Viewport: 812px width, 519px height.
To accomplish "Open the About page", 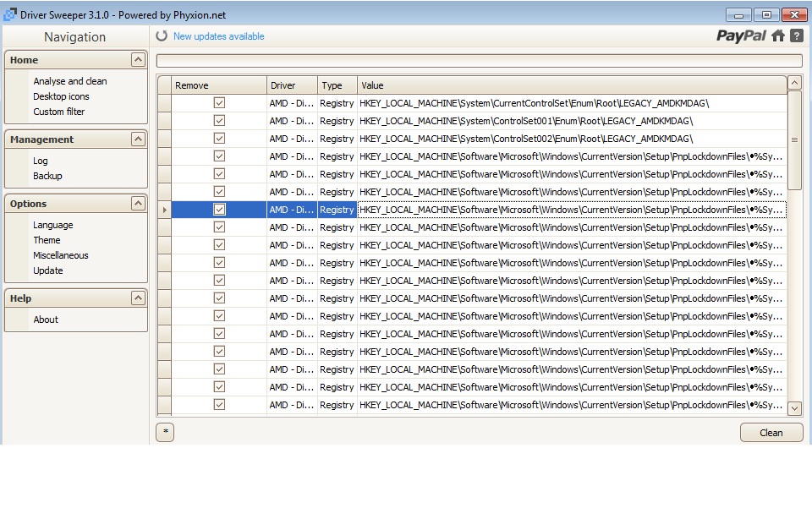I will coord(46,320).
